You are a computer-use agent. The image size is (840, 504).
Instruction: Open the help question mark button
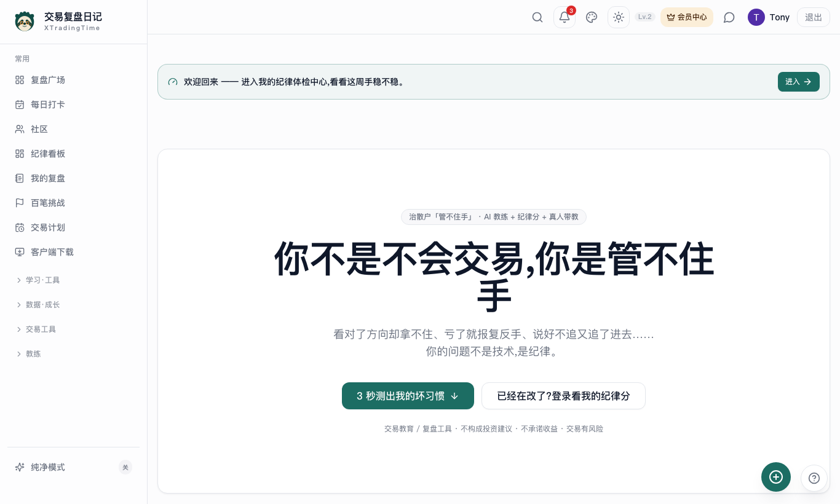pyautogui.click(x=814, y=478)
